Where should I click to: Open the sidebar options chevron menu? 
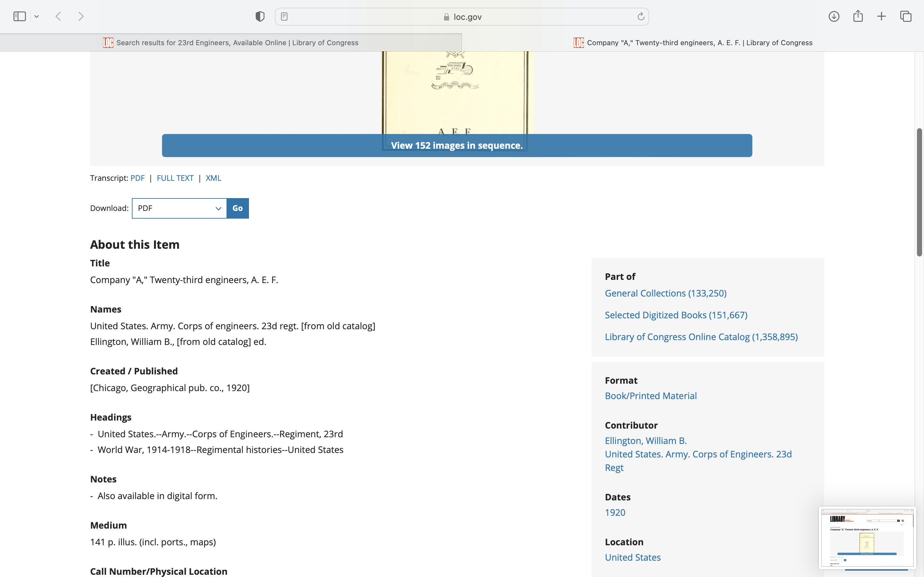[x=37, y=16]
